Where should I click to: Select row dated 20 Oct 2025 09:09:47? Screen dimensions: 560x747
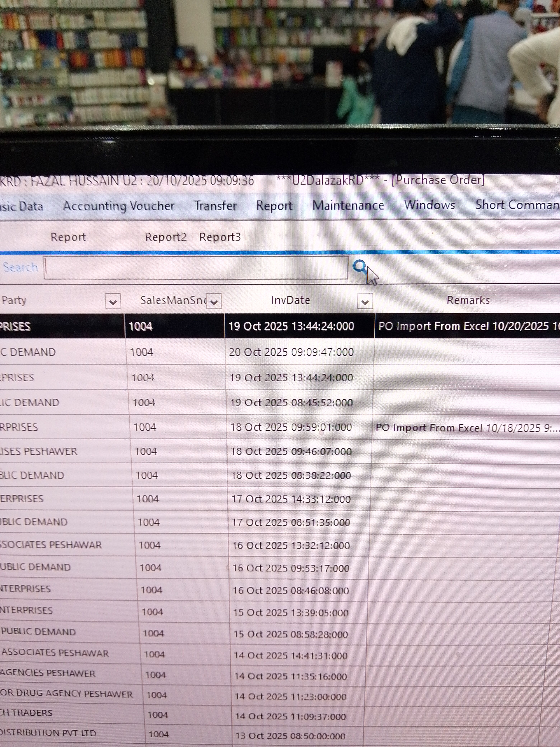[x=291, y=352]
